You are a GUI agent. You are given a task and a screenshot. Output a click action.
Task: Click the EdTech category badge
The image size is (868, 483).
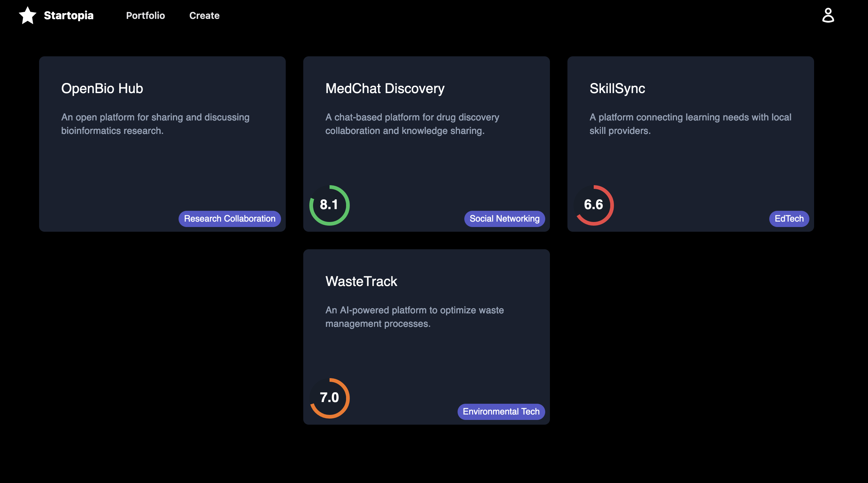tap(789, 219)
